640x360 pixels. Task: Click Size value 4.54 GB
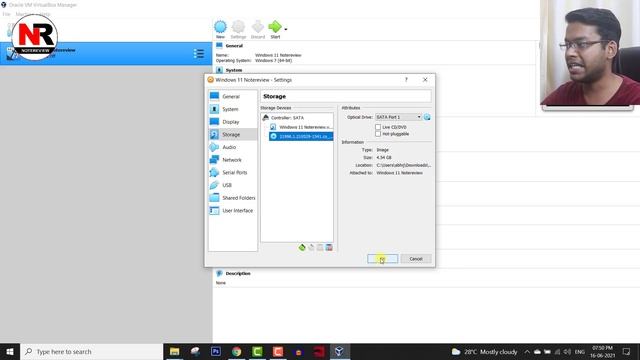(384, 158)
